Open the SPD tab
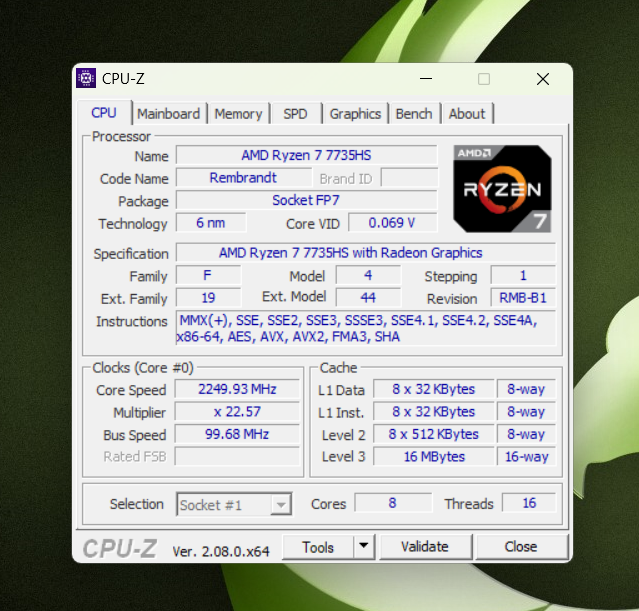Screen dimensions: 639x611 point(295,114)
